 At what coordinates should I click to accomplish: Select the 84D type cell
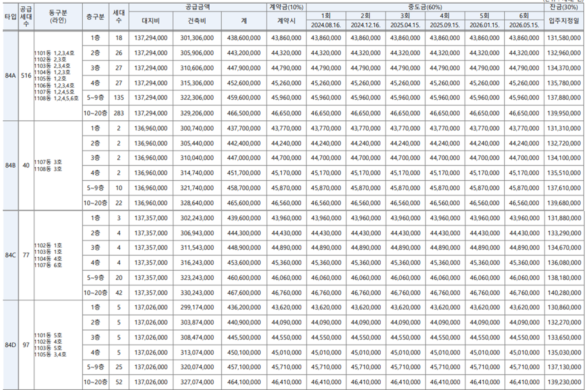pyautogui.click(x=10, y=345)
